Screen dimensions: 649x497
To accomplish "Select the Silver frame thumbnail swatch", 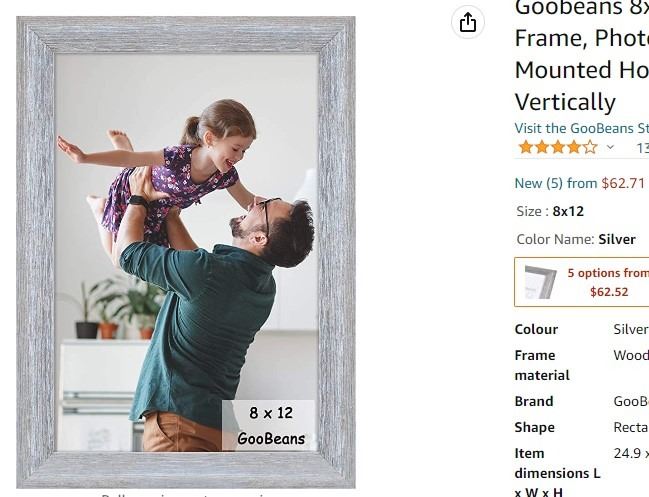I will tap(540, 282).
